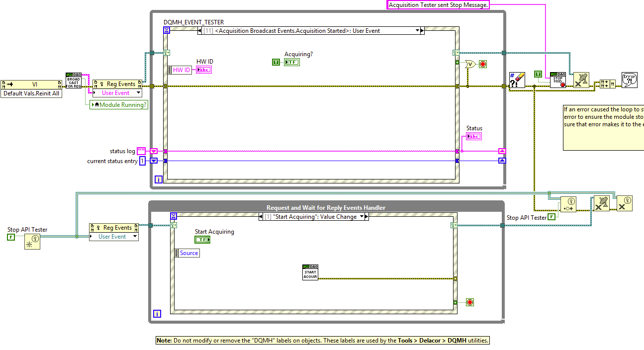Select the DAQ Start Acquiring VI icon
The image size is (644, 350).
tap(310, 272)
